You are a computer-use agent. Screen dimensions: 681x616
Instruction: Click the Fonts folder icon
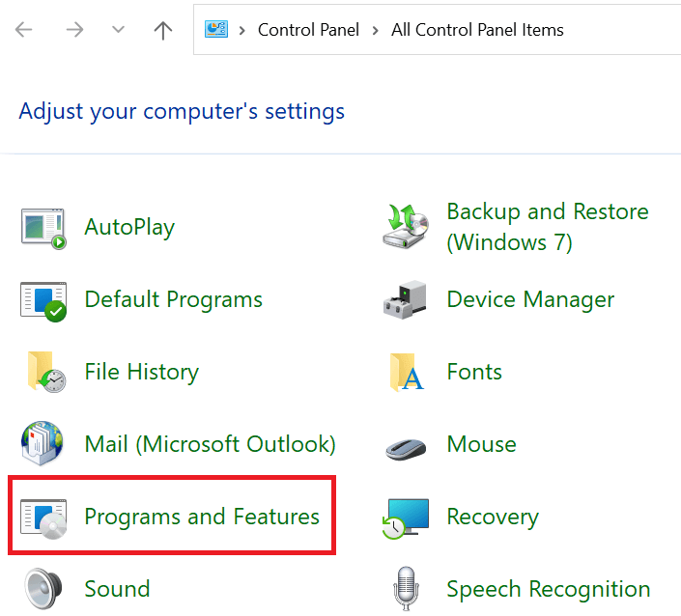point(406,373)
